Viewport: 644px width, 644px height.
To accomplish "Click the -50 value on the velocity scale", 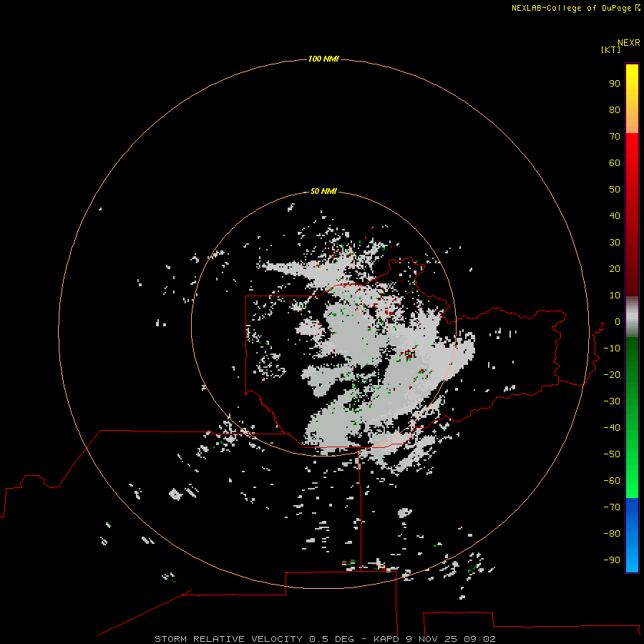I will coord(612,454).
